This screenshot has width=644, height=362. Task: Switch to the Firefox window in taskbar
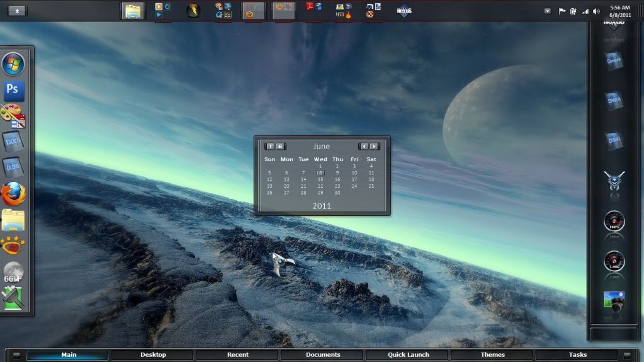[252, 11]
